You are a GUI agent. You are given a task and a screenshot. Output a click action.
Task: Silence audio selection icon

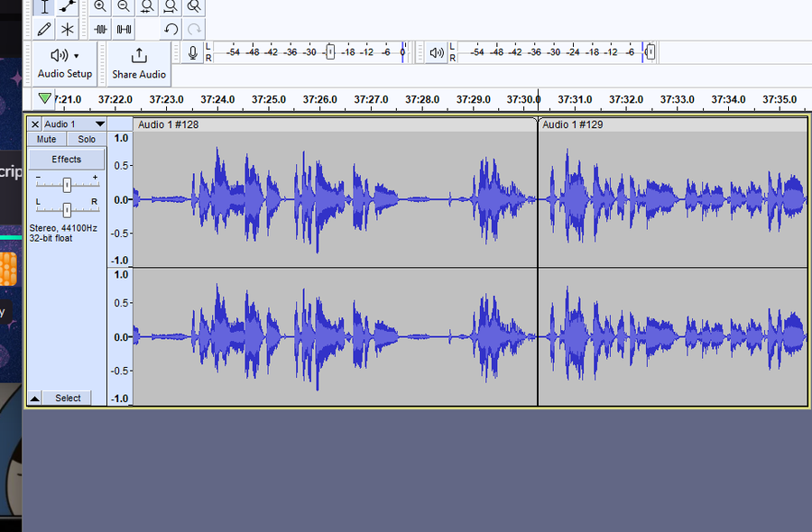pos(124,30)
